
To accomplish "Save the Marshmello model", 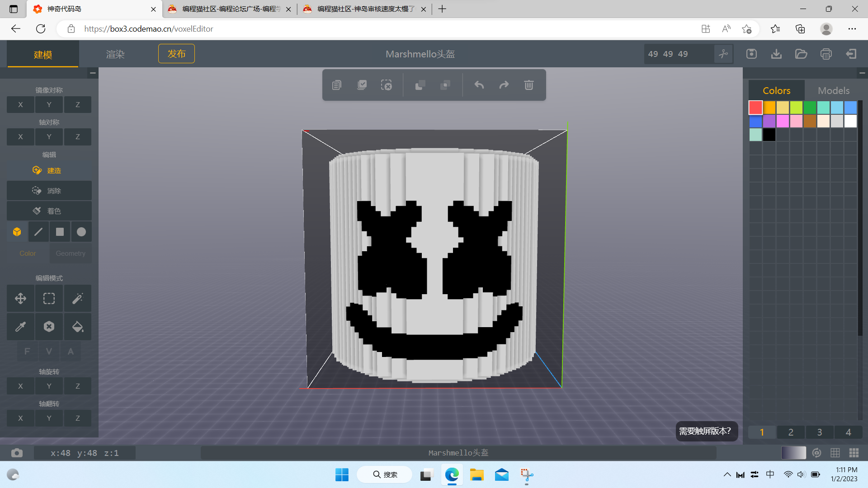I will (751, 54).
